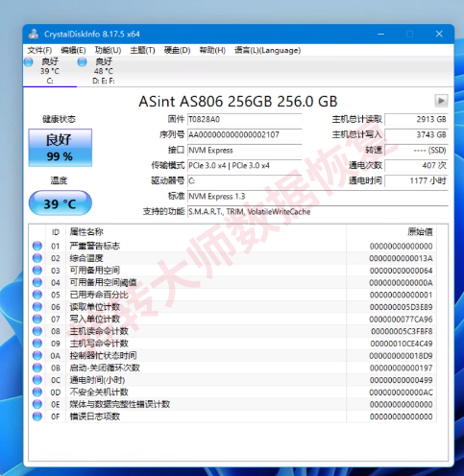Click the status orb for row 0A
The width and height of the screenshot is (464, 476).
coord(37,355)
